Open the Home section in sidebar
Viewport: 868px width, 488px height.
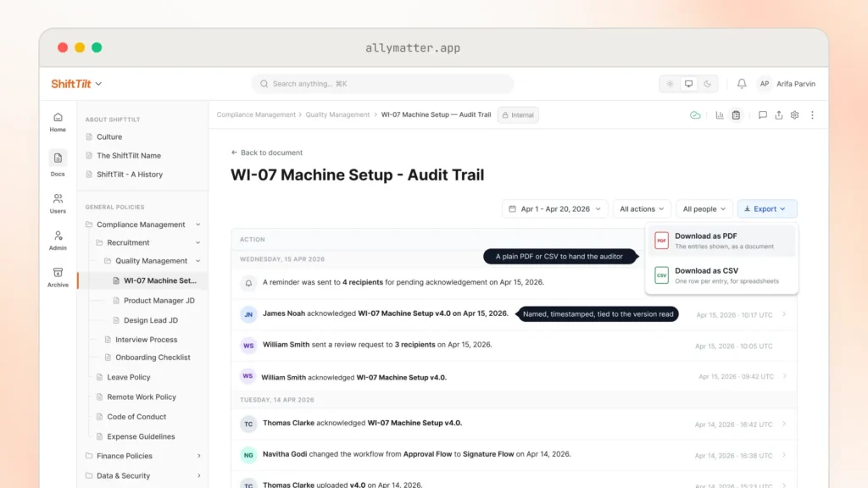coord(58,122)
